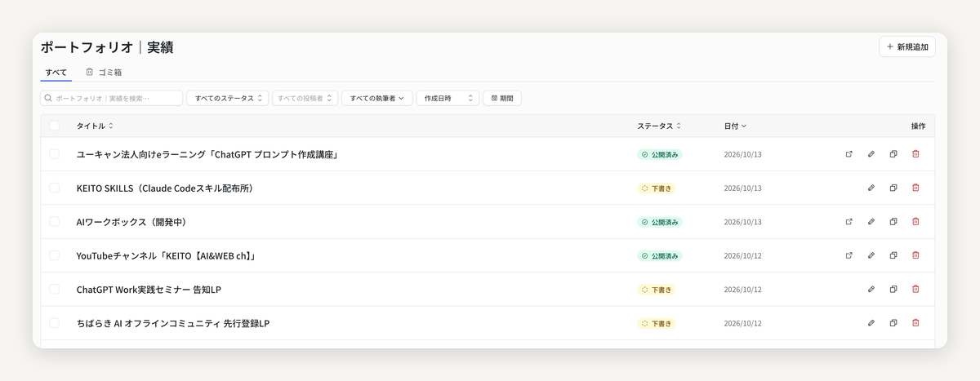Edit the ちばらき AI オフラインコミュニティ entry
Viewport: 980px width, 381px height.
(871, 323)
